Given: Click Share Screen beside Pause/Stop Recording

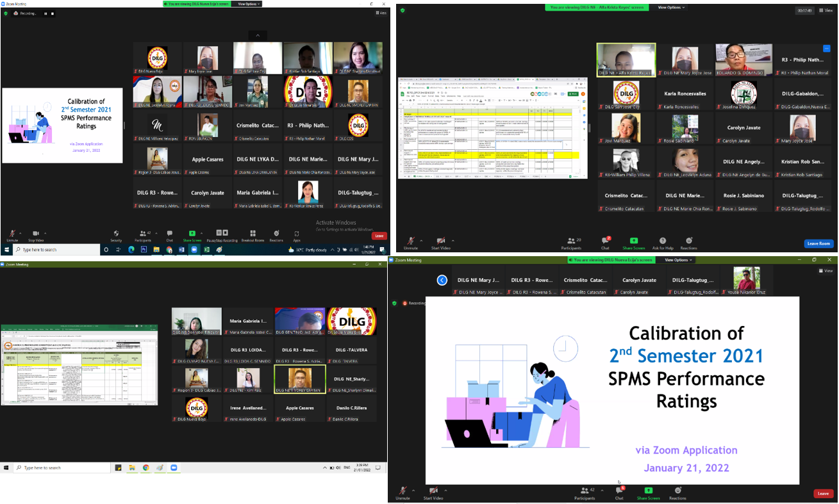Looking at the screenshot, I should 192,236.
